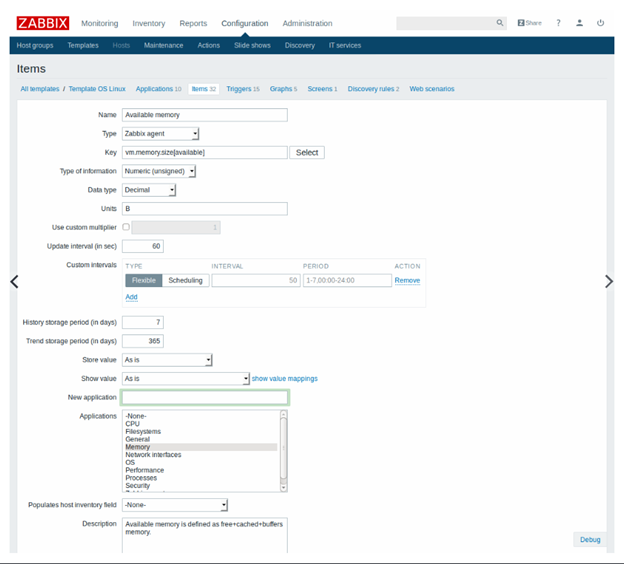The width and height of the screenshot is (624, 564).
Task: Select Memory in Applications list
Action: point(201,447)
